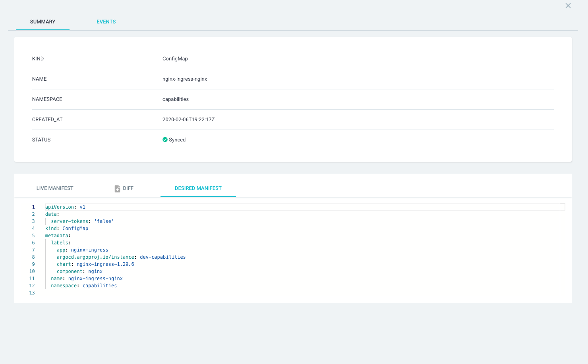Switch to the EVENTS tab
This screenshot has height=364, width=588.
tap(106, 21)
